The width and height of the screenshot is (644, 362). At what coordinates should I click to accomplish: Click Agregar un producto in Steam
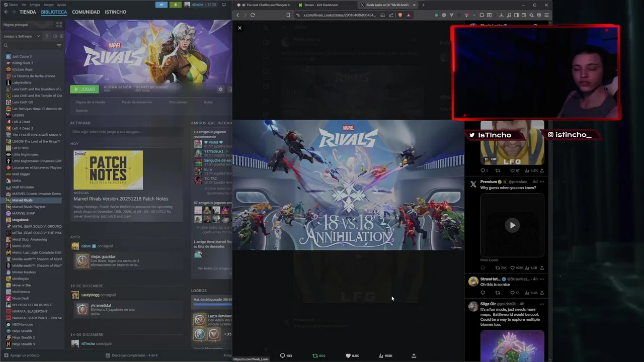click(x=22, y=355)
